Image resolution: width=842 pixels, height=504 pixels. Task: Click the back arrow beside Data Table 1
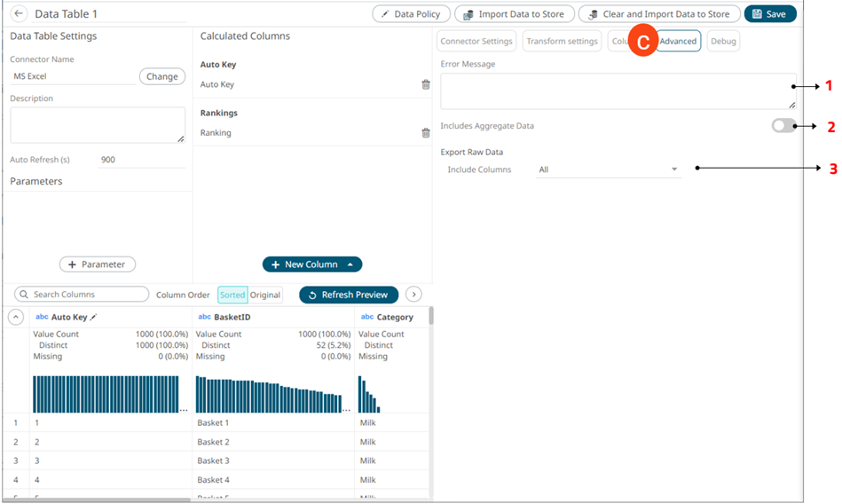point(19,14)
